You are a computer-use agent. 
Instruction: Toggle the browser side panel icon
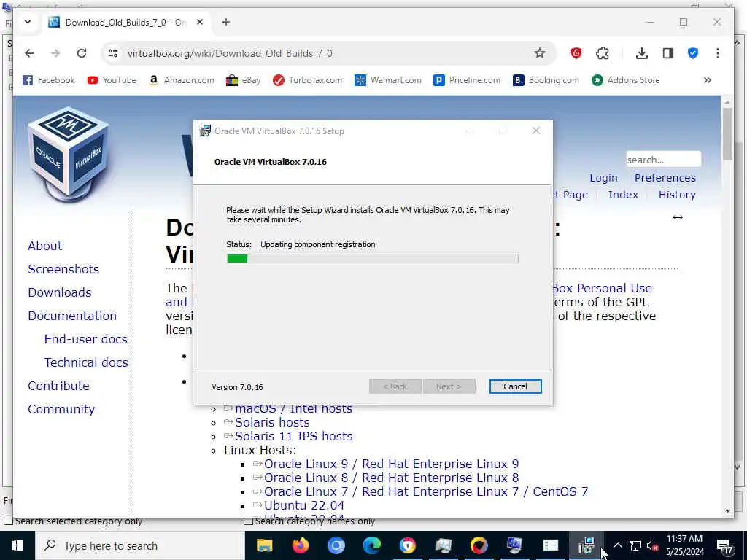click(x=668, y=53)
